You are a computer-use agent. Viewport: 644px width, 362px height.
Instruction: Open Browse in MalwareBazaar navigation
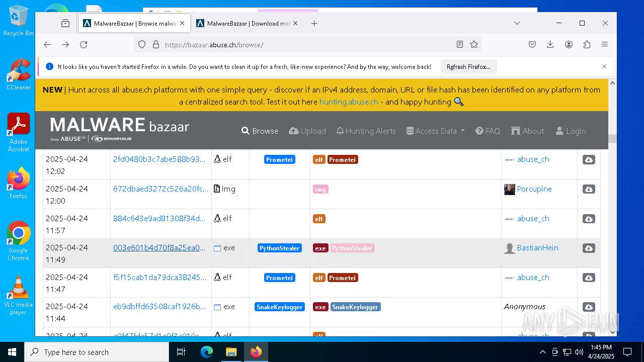click(x=260, y=131)
